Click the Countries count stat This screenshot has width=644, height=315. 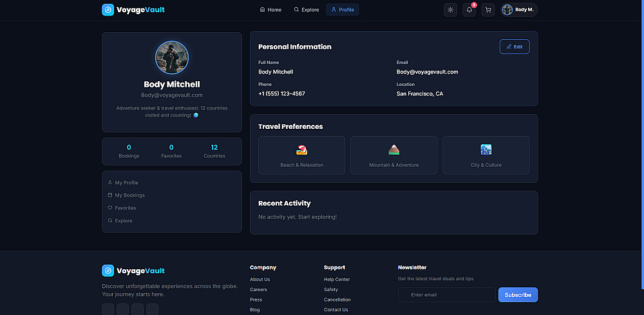pyautogui.click(x=214, y=151)
